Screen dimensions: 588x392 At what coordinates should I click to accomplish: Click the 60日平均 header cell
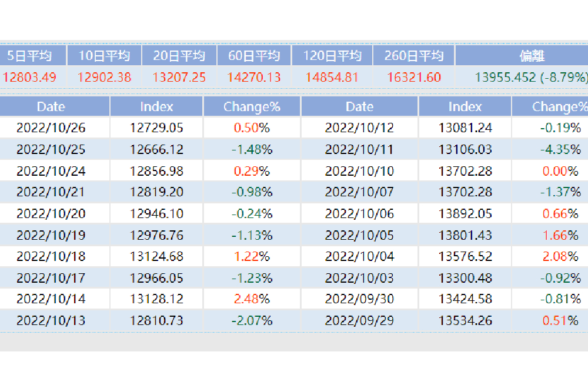pyautogui.click(x=254, y=55)
